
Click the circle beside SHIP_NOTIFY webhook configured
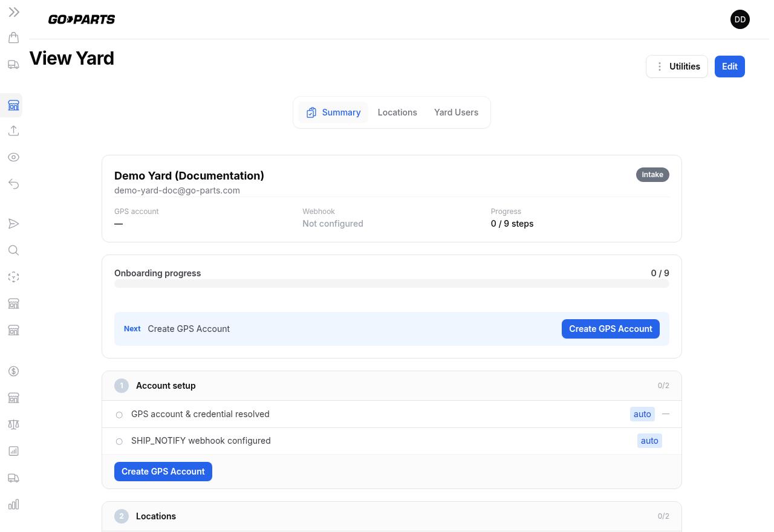pyautogui.click(x=119, y=441)
